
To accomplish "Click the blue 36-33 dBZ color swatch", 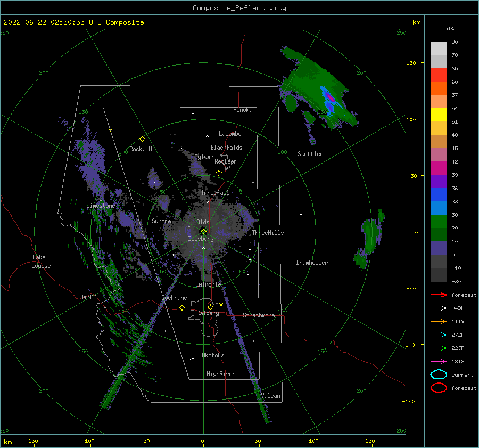I will point(439,195).
